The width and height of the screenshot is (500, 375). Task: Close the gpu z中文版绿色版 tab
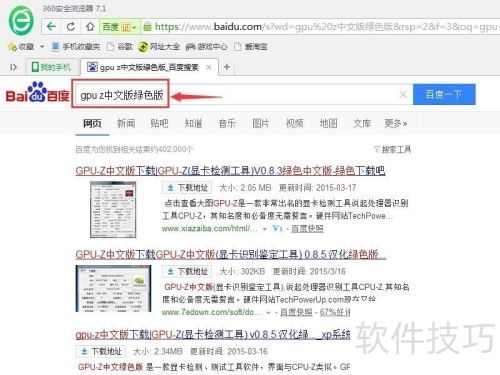point(209,67)
